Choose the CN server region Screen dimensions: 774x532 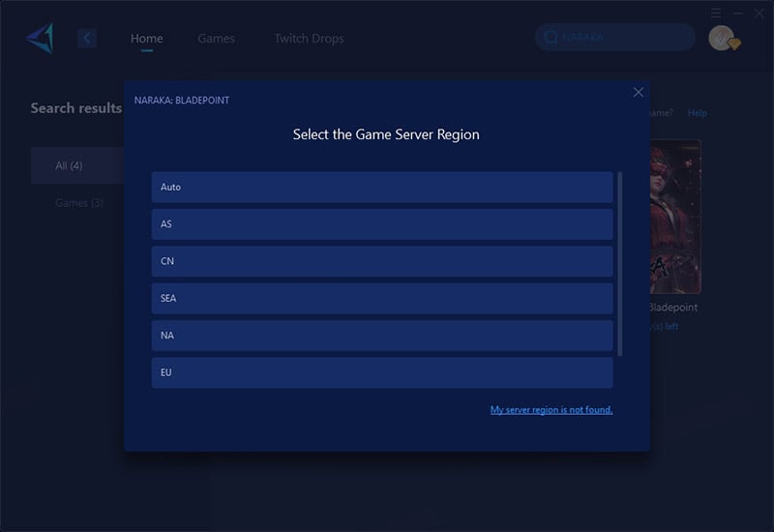382,261
